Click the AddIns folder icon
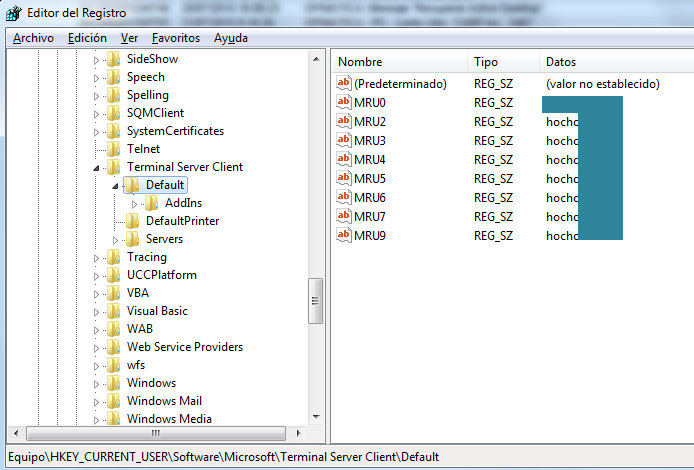The height and width of the screenshot is (470, 694). click(x=152, y=203)
